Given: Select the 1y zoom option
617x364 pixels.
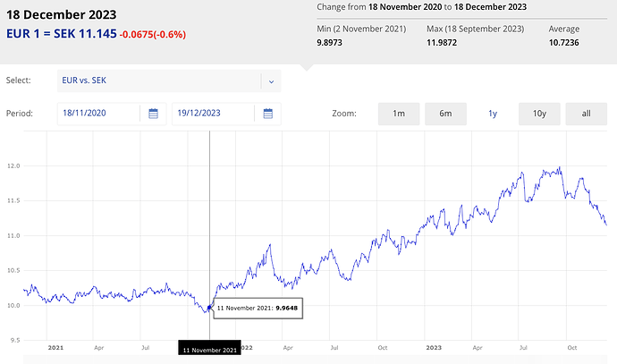Looking at the screenshot, I should (x=493, y=114).
